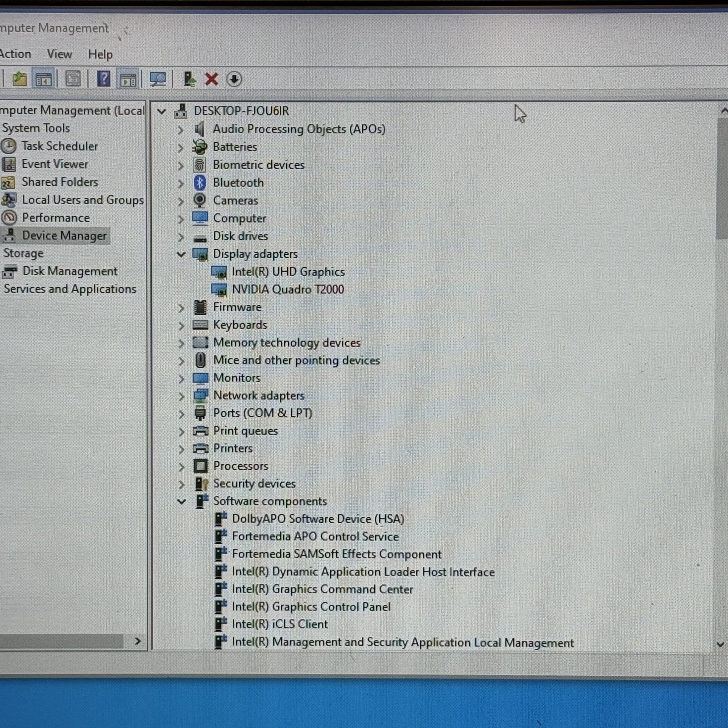Click the Up one level folder icon
This screenshot has width=728, height=728.
[x=20, y=79]
